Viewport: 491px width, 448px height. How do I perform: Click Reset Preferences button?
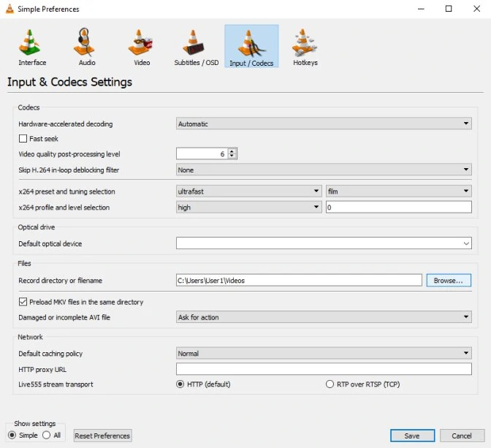[x=102, y=436]
